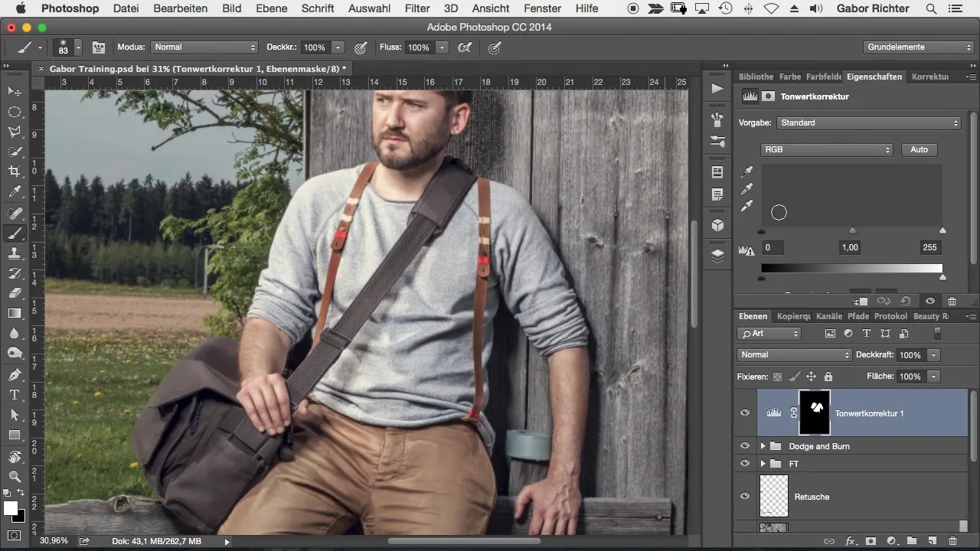The width and height of the screenshot is (980, 551).
Task: Swap foreground and background colors
Action: tap(21, 492)
